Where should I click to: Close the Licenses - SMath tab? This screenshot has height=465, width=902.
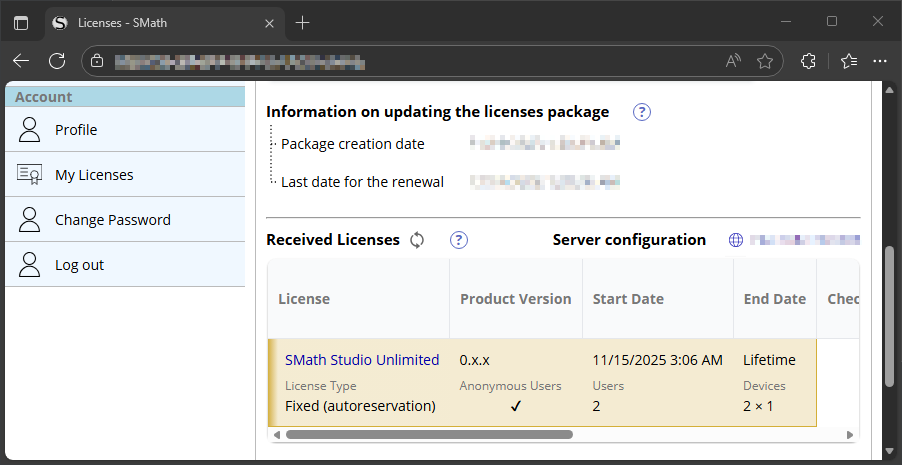point(269,23)
